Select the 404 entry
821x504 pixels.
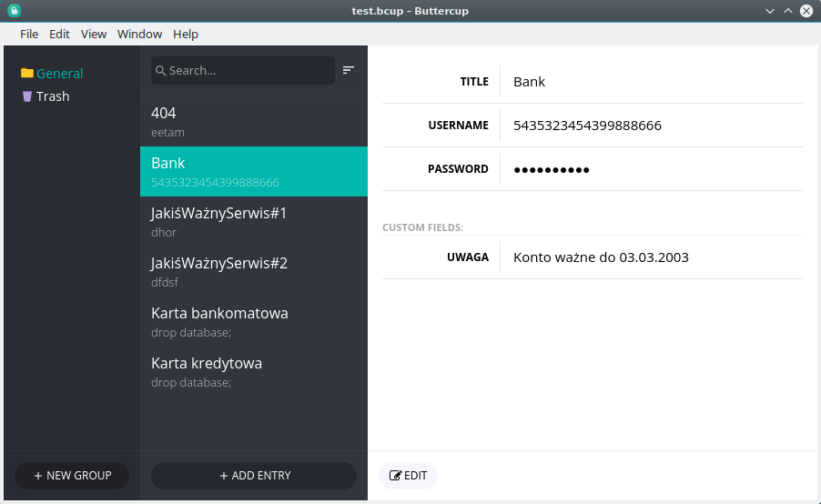[254, 121]
